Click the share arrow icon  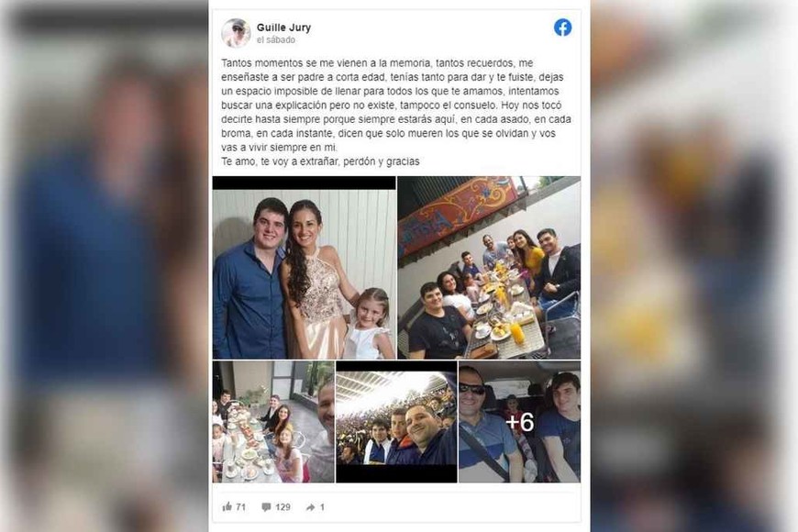[310, 507]
